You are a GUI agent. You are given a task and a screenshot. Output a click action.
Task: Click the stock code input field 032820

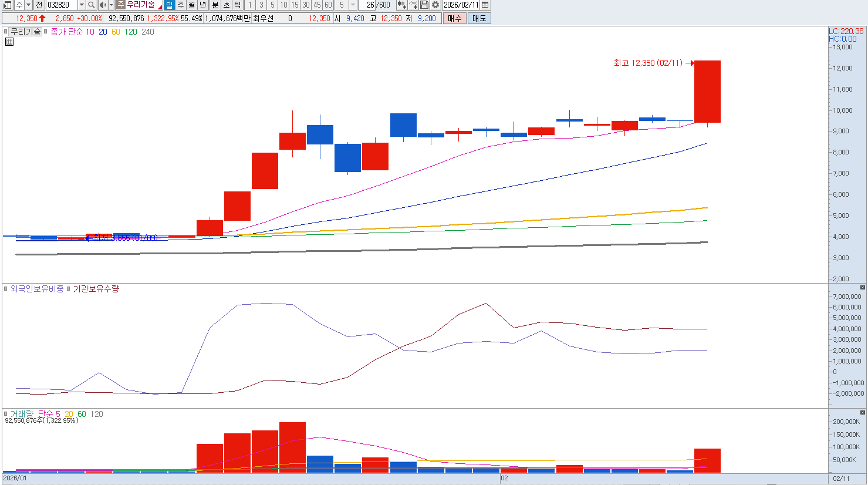[61, 5]
